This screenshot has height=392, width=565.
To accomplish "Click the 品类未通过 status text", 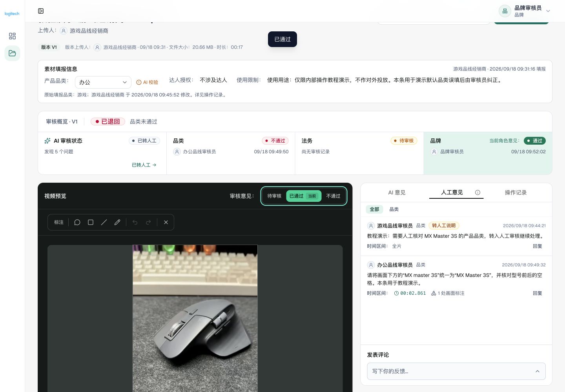I will [144, 122].
